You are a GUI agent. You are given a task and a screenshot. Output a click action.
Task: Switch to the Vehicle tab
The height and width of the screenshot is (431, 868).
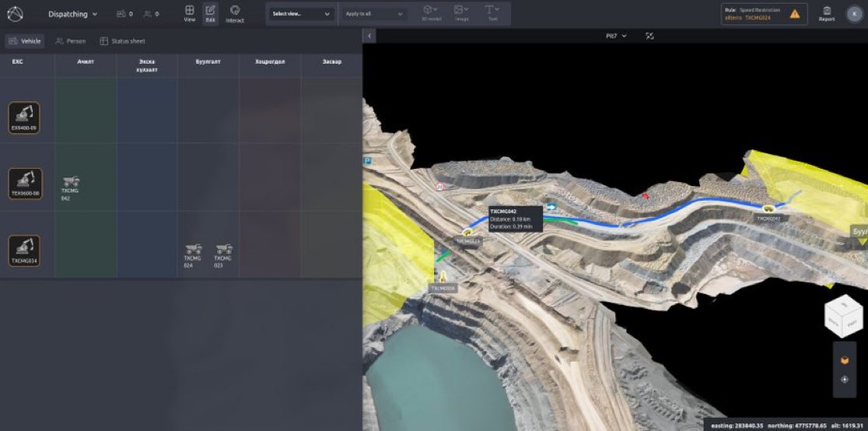pos(24,41)
